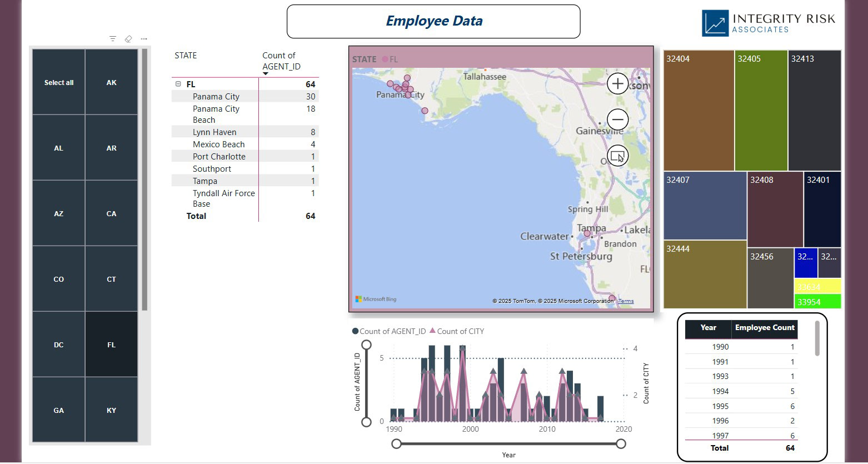Zoom out on the map
This screenshot has height=464, width=868.
(617, 119)
